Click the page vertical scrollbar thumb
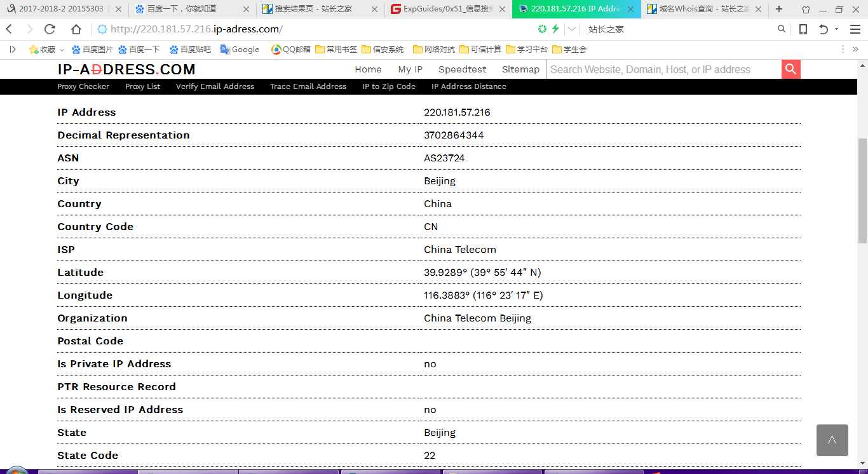Viewport: 868px width, 474px height. 862,191
